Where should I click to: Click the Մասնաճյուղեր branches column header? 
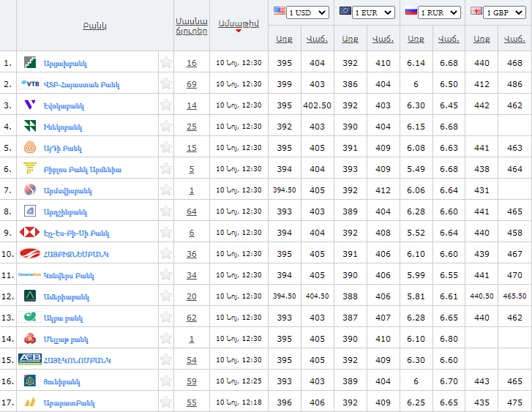(x=192, y=26)
